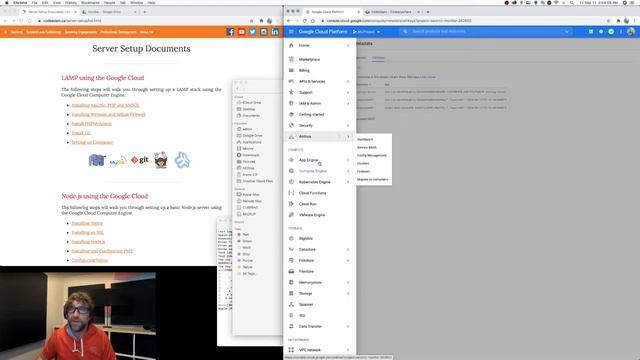Click the Memorystore icon
The height and width of the screenshot is (360, 640).
coord(291,282)
